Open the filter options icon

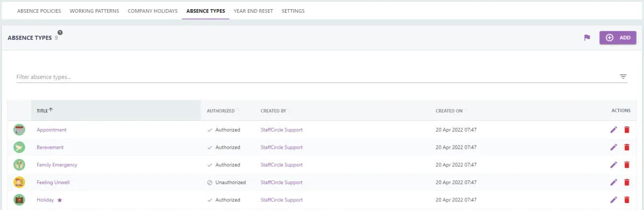click(x=623, y=77)
